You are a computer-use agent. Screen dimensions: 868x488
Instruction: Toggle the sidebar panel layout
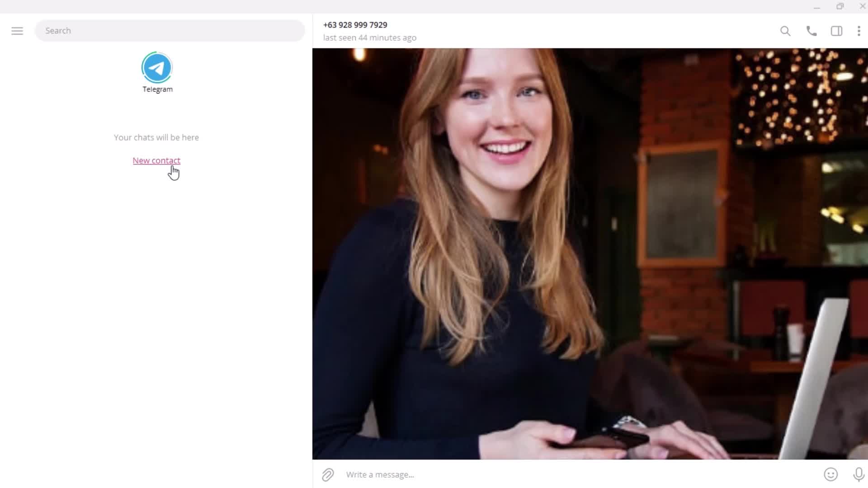(836, 30)
